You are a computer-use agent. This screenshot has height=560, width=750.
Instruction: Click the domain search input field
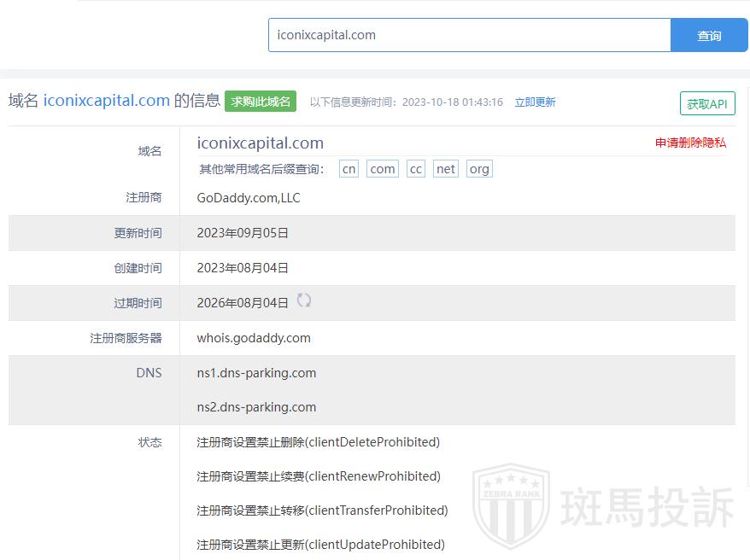[x=469, y=35]
